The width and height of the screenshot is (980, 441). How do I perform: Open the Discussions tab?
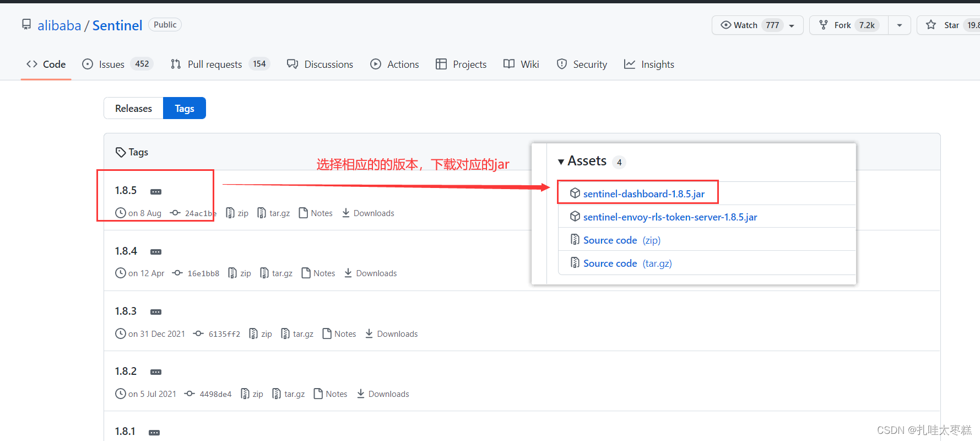point(320,64)
